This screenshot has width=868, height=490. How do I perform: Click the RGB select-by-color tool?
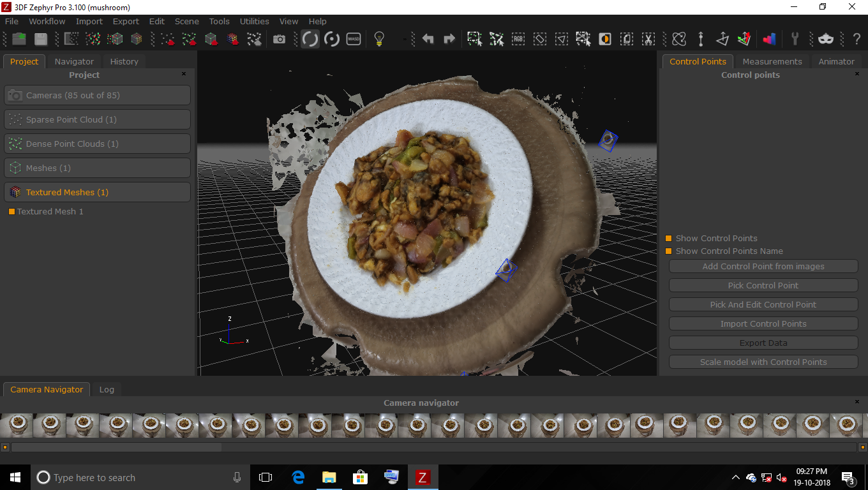pos(518,40)
